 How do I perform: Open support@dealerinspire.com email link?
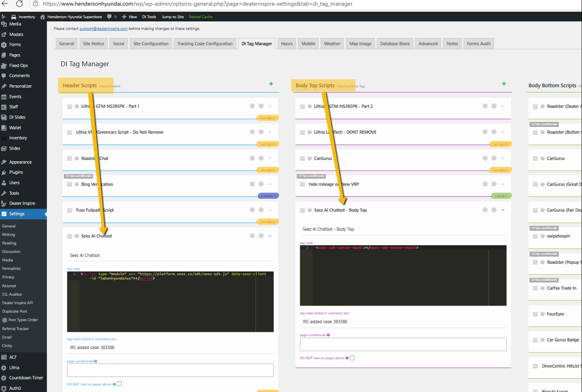(x=104, y=29)
